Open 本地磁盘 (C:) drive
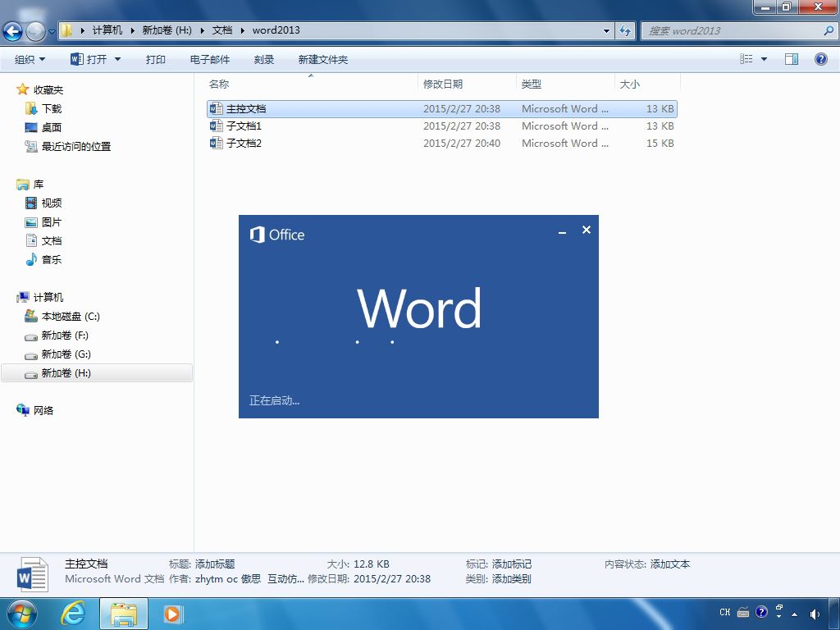Screen dimensions: 840x630 click(71, 316)
